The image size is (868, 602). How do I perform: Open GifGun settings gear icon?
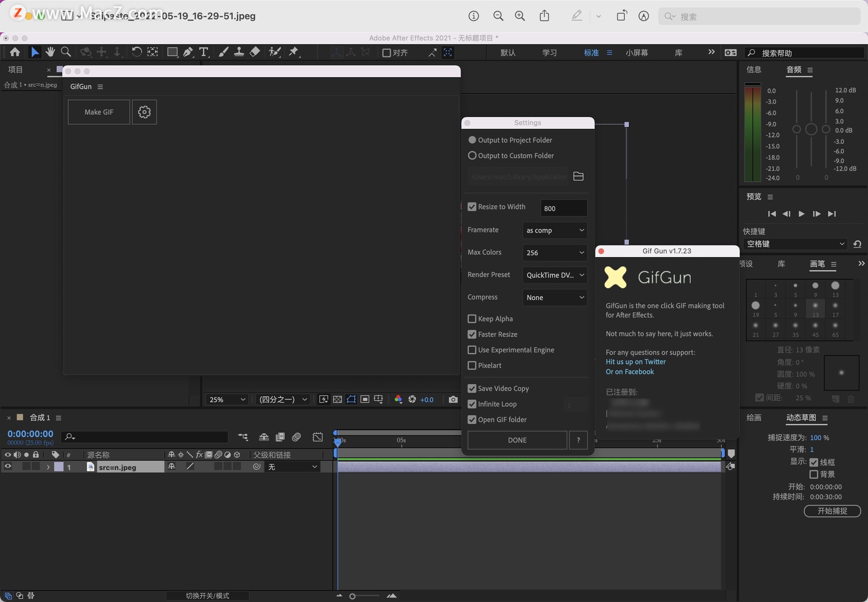pos(144,112)
